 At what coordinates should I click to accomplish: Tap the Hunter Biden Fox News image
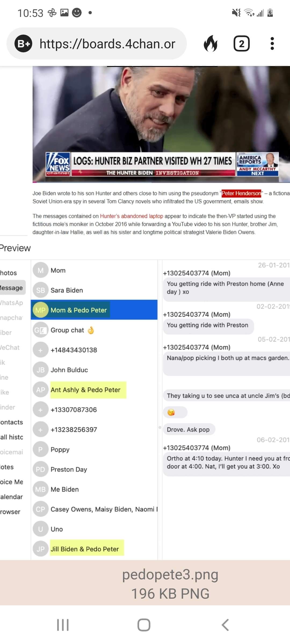[x=161, y=124]
